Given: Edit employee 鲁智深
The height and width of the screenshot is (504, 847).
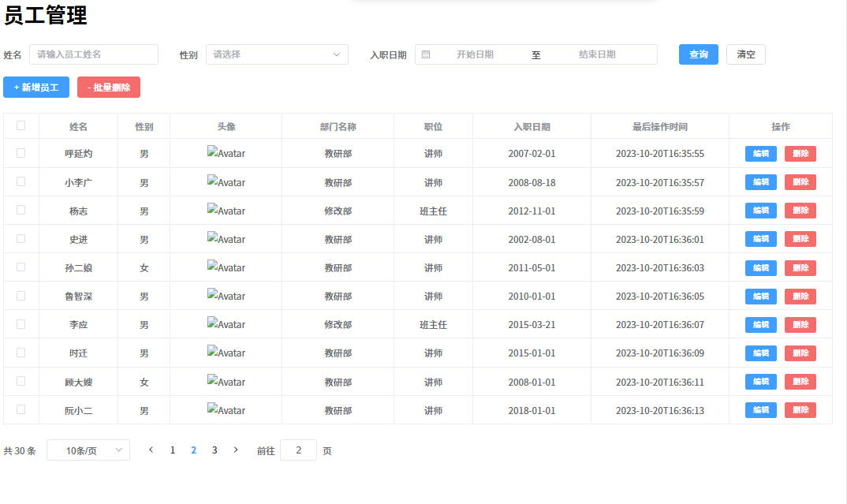Looking at the screenshot, I should click(760, 296).
